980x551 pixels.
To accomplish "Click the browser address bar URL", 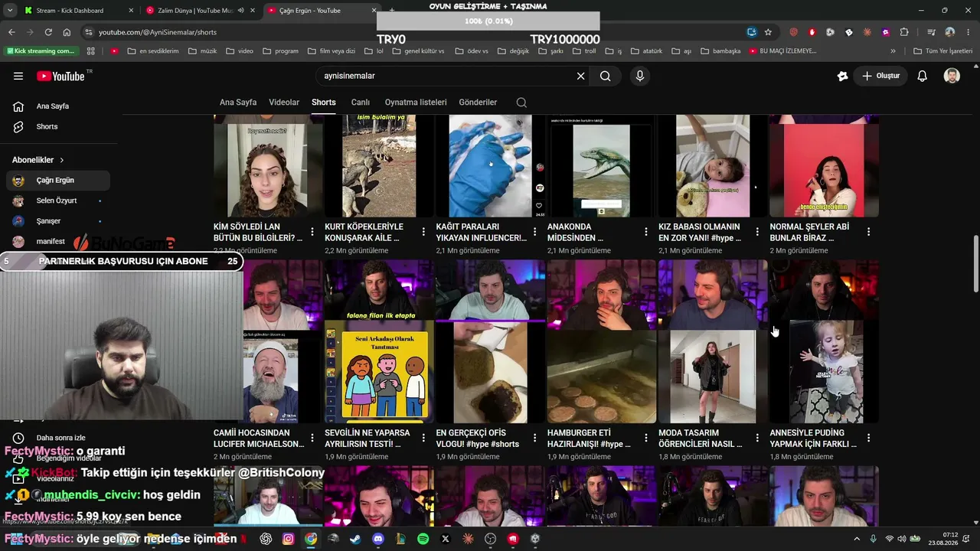I will (158, 32).
